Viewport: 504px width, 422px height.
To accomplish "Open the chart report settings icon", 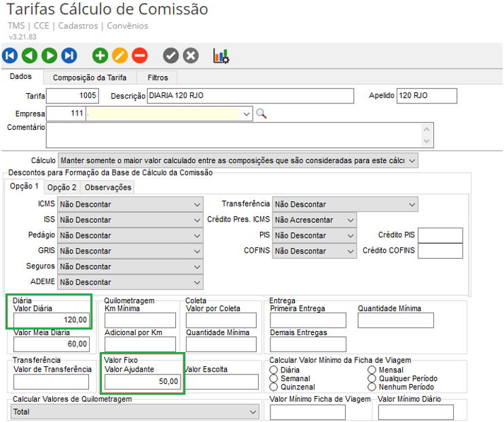I will click(221, 56).
